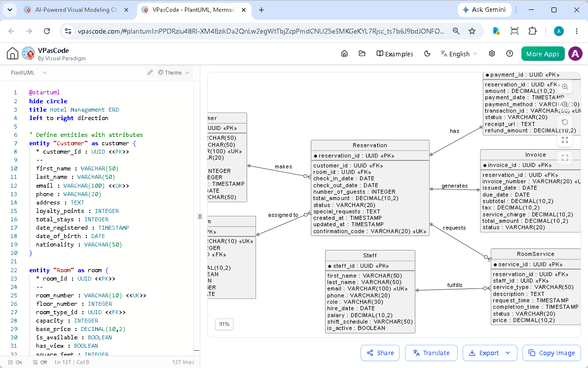Toggle the line numbers On setting

tap(15, 363)
